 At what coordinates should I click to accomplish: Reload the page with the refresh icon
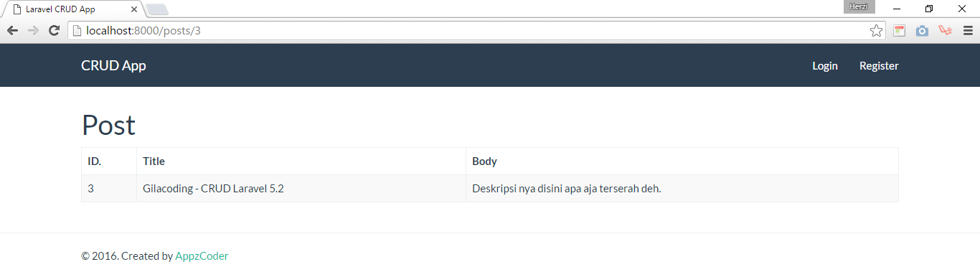pos(54,31)
